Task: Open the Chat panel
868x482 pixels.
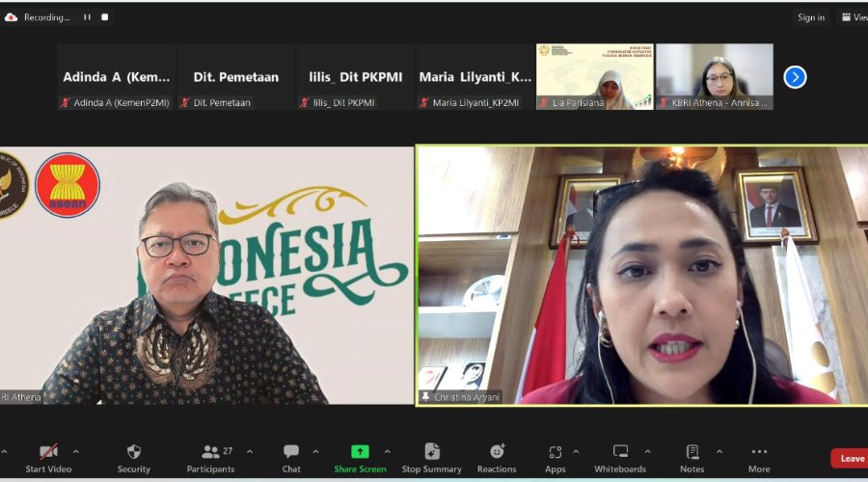Action: coord(291,452)
